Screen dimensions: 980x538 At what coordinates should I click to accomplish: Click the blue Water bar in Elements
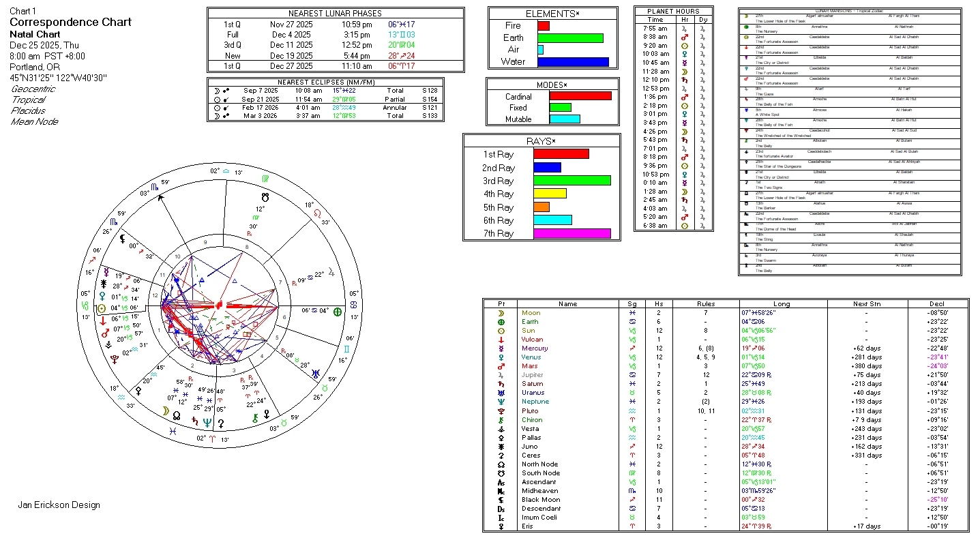pos(572,62)
